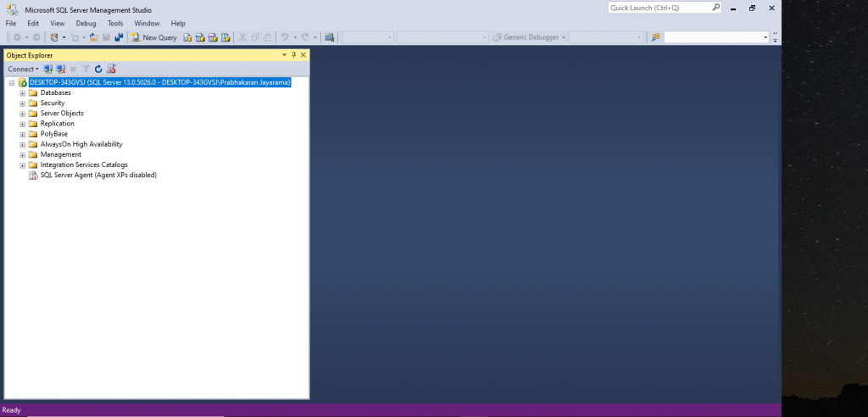Image resolution: width=868 pixels, height=417 pixels.
Task: Select the DESKTOP-343GVSJ server row label
Action: [160, 82]
